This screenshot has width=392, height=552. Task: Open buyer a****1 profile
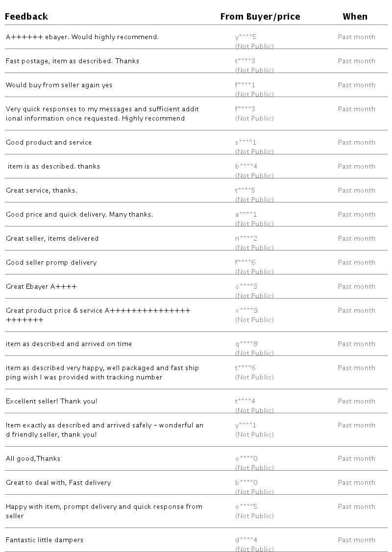click(245, 215)
